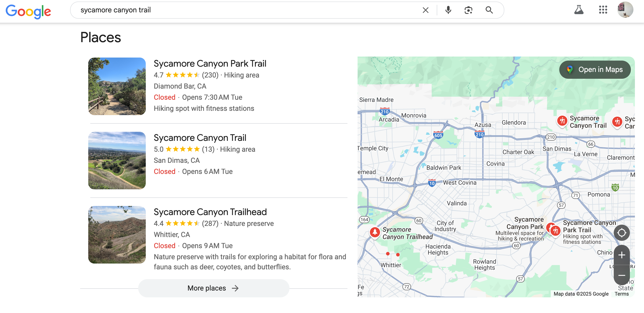Image resolution: width=644 pixels, height=313 pixels.
Task: Click 'Opens 7:30 AM Tue' hours text
Action: pos(212,97)
